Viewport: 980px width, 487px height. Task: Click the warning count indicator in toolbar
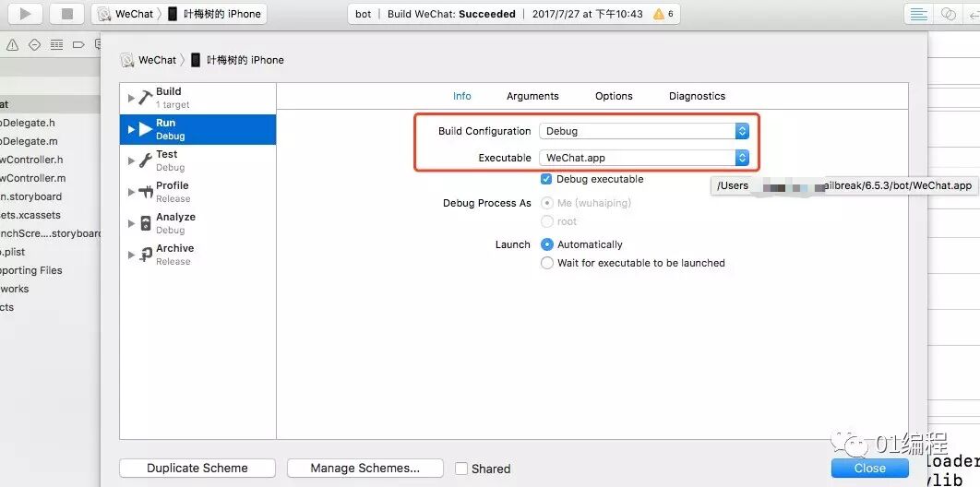tap(663, 14)
